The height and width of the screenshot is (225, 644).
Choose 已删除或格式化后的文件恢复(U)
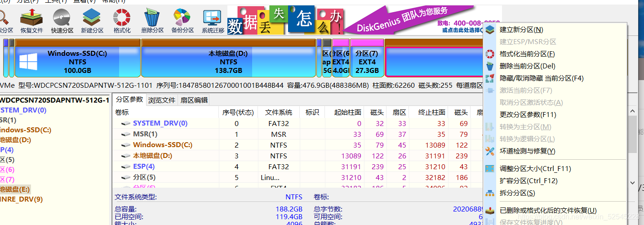pos(548,211)
